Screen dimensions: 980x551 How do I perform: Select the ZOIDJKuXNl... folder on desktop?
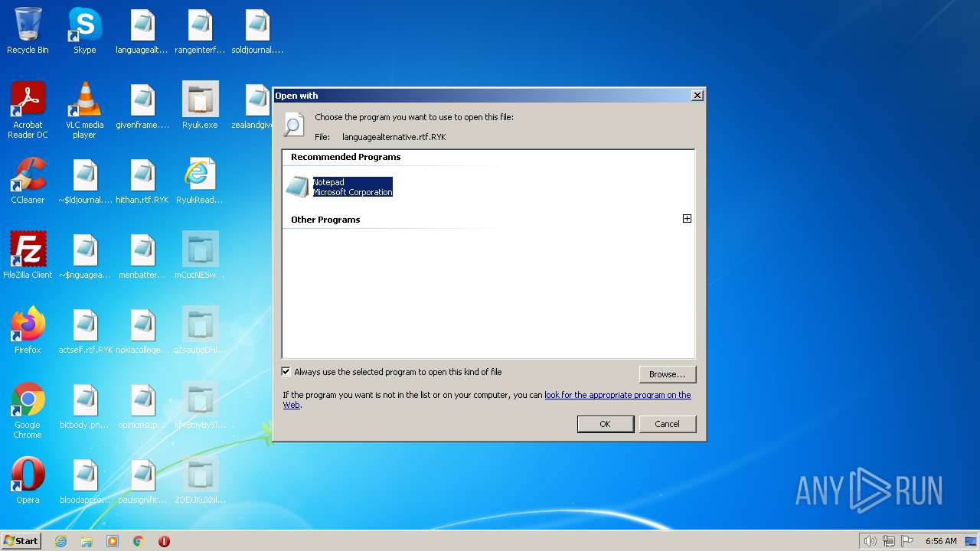200,481
